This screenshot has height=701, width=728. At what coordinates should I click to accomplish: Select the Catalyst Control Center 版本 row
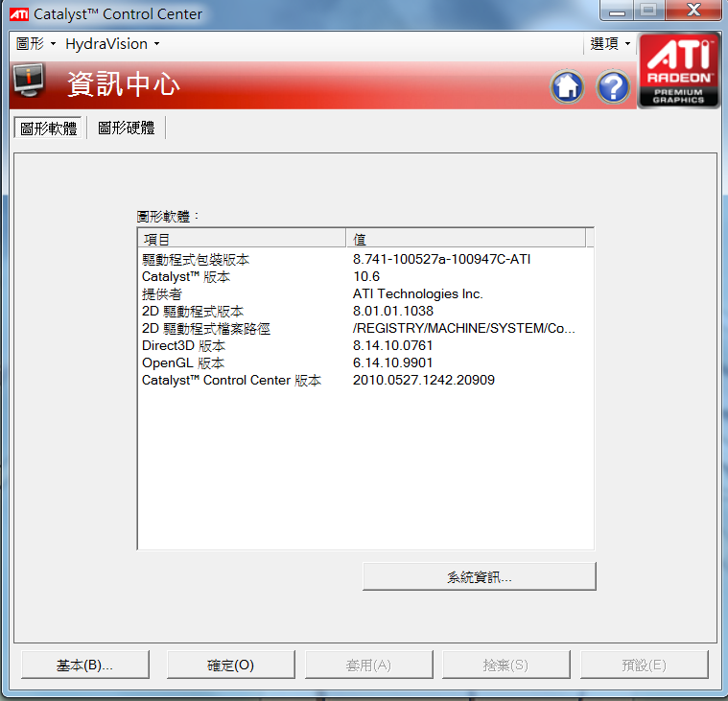(x=365, y=380)
